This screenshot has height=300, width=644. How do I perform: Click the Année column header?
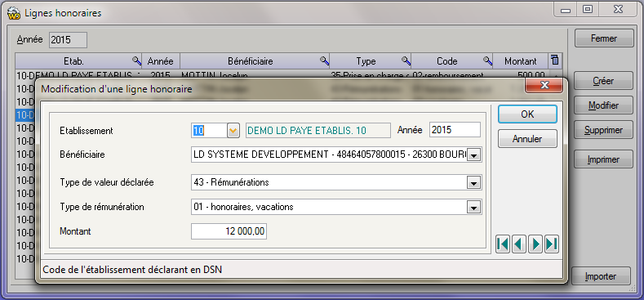tap(161, 61)
